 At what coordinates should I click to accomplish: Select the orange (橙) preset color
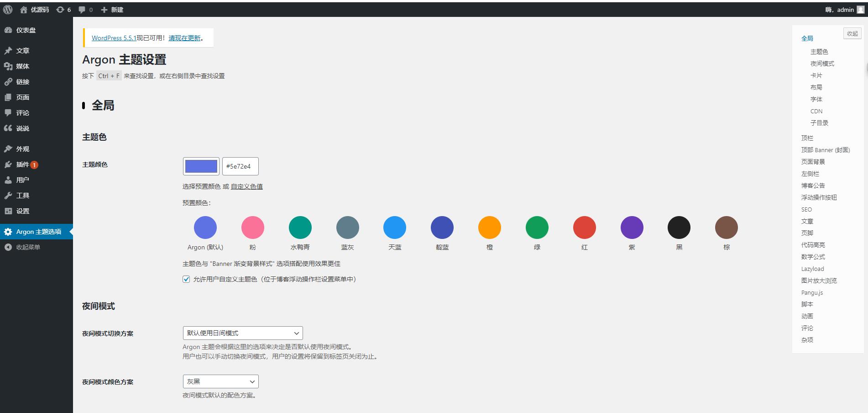pyautogui.click(x=489, y=228)
